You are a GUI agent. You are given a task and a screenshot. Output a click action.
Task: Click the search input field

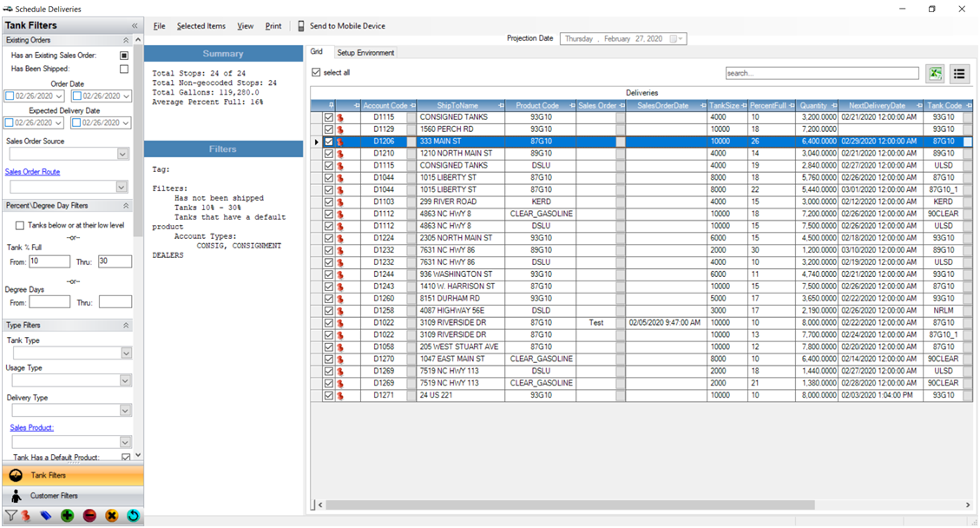coord(822,73)
